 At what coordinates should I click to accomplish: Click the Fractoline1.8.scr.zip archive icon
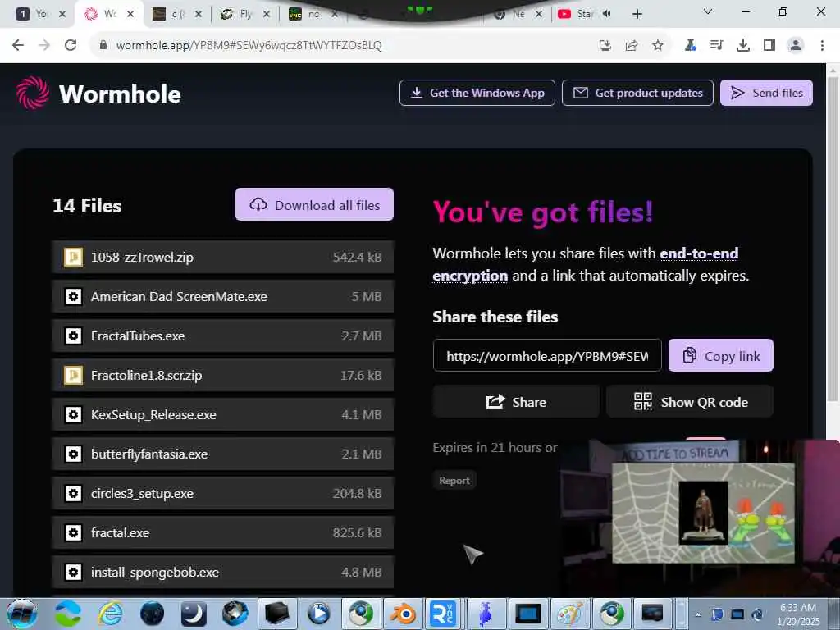(x=73, y=375)
